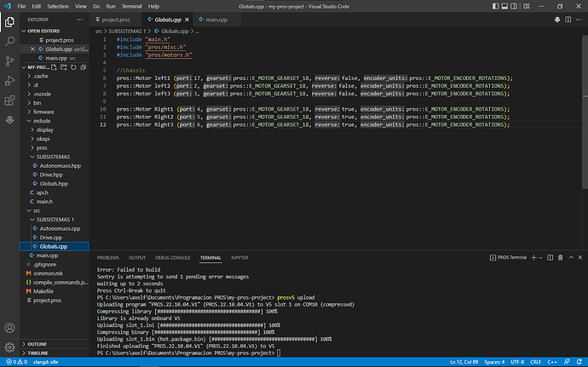Open Autonomuos.hpp in the explorer
588x367 pixels.
[60, 166]
